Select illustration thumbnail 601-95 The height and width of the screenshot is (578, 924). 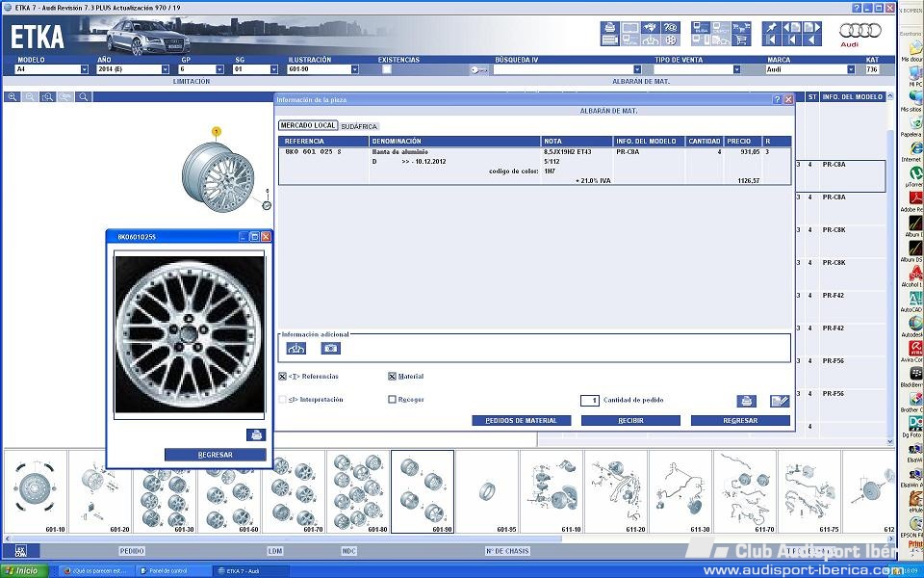(487, 491)
